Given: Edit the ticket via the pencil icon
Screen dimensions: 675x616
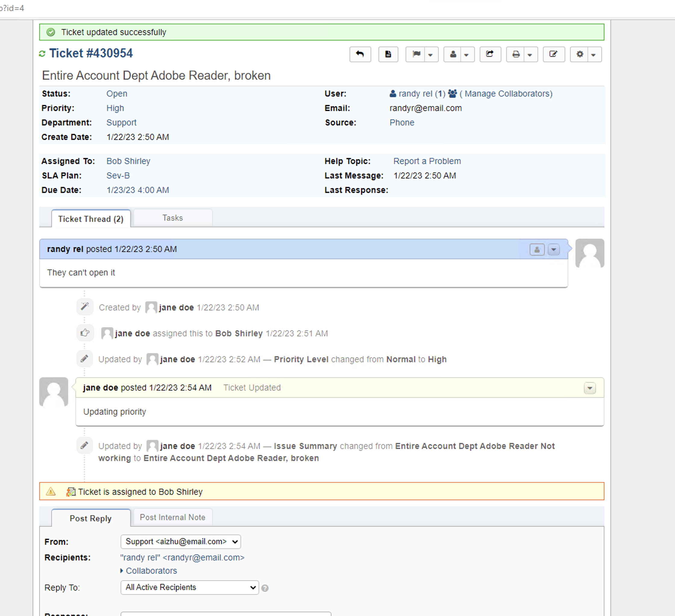Looking at the screenshot, I should 554,54.
